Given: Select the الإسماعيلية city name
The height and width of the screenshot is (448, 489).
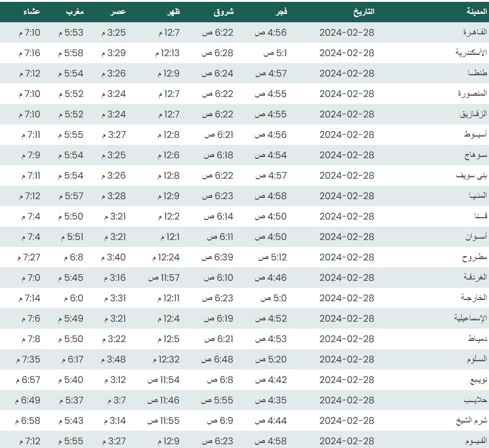Looking at the screenshot, I should 470,318.
